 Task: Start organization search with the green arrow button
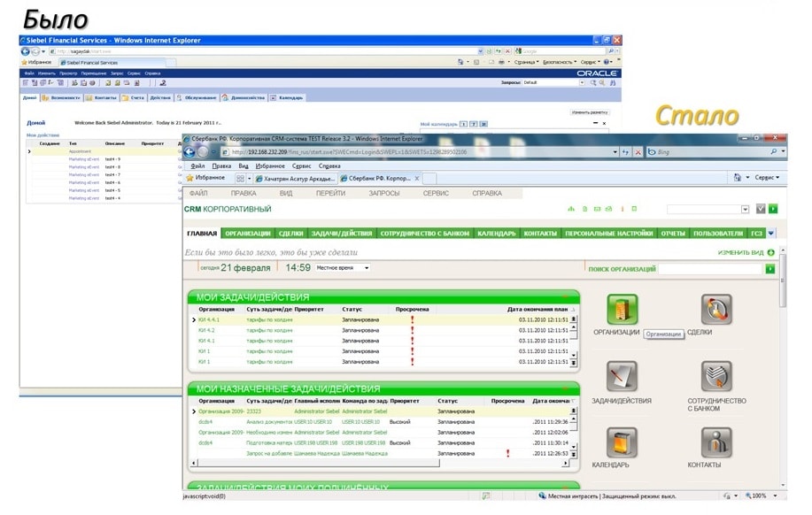click(x=770, y=269)
